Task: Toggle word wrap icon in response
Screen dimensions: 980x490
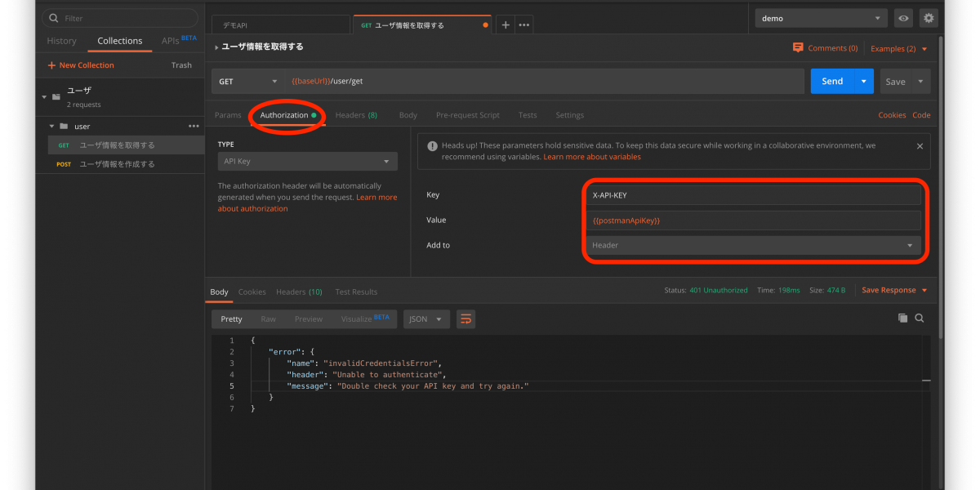Action: tap(465, 318)
